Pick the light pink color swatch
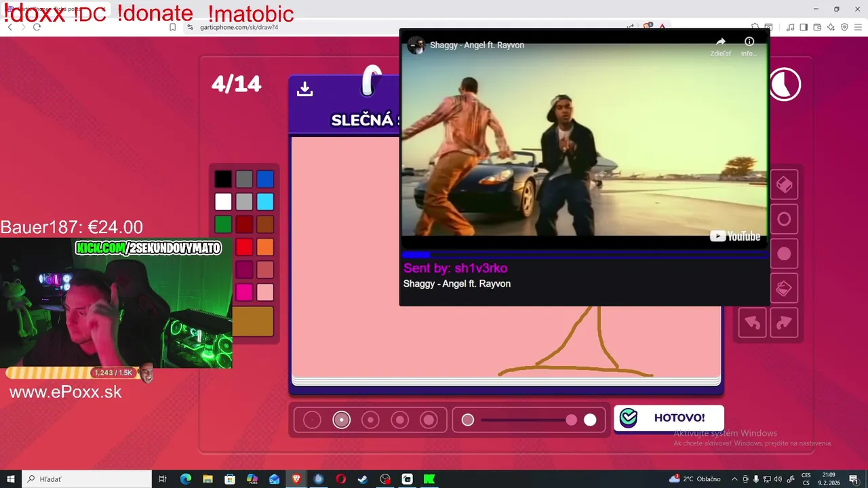The height and width of the screenshot is (488, 868). (x=265, y=292)
